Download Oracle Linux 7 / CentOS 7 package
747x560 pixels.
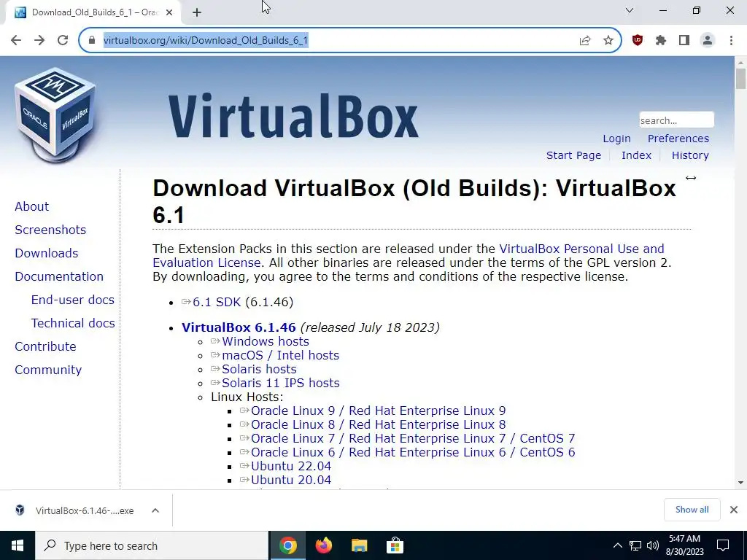[413, 438]
